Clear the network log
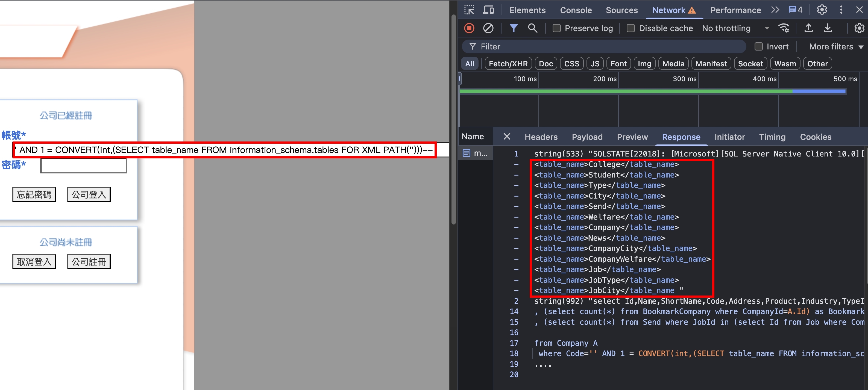 (x=488, y=28)
